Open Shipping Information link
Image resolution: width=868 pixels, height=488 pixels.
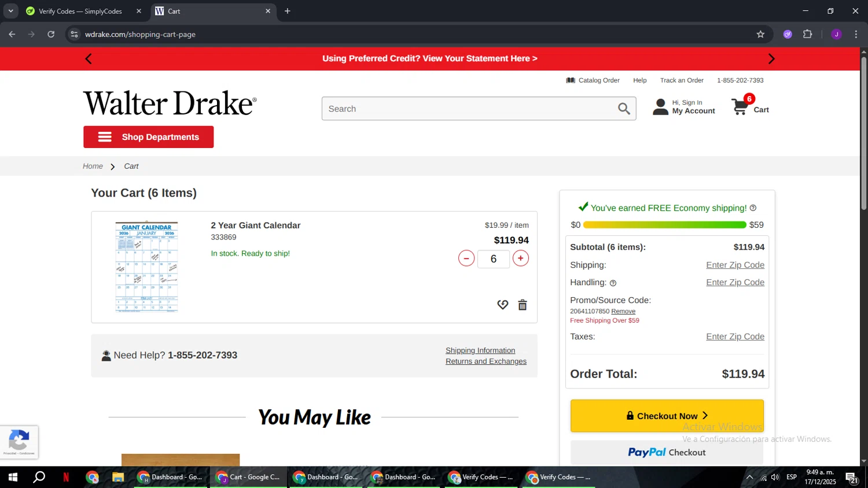(480, 350)
